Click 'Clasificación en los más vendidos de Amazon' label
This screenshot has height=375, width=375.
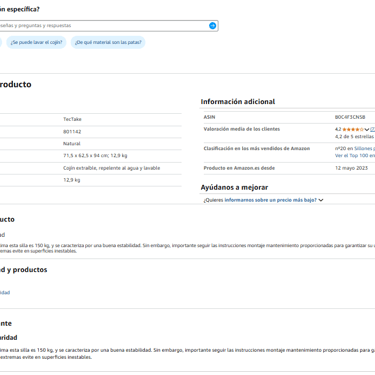[x=257, y=148]
